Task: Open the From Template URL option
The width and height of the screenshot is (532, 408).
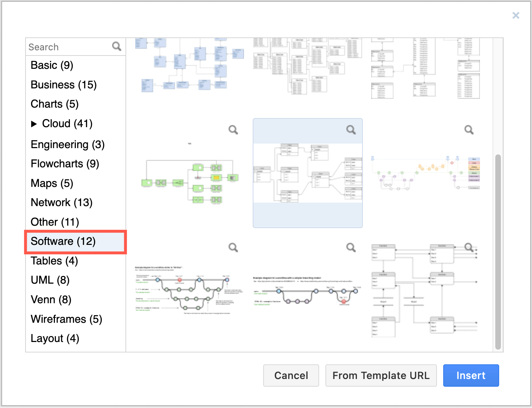Action: point(381,376)
